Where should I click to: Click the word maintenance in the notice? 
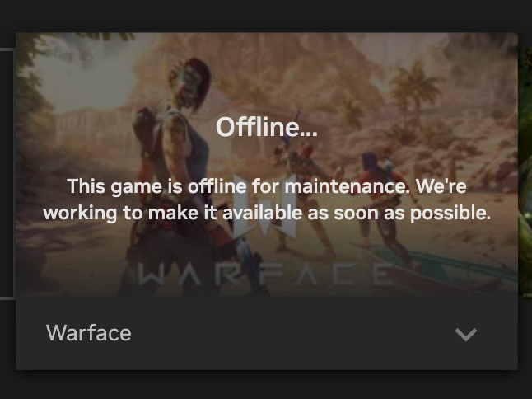point(347,186)
